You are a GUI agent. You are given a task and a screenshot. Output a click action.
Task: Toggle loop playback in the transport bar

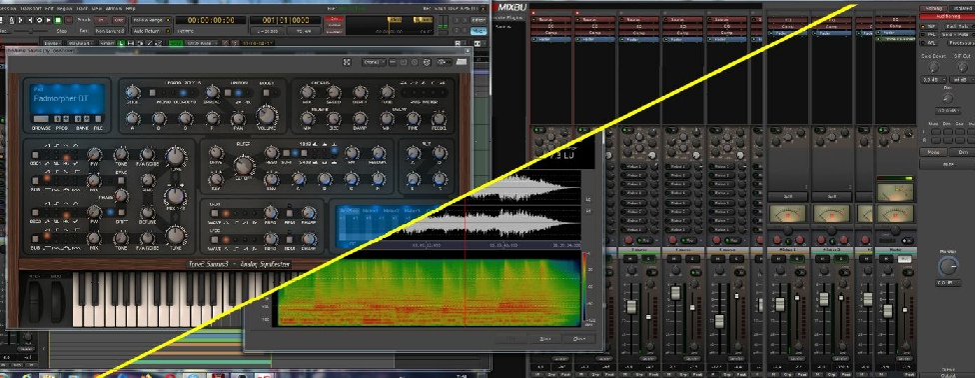pos(39,20)
